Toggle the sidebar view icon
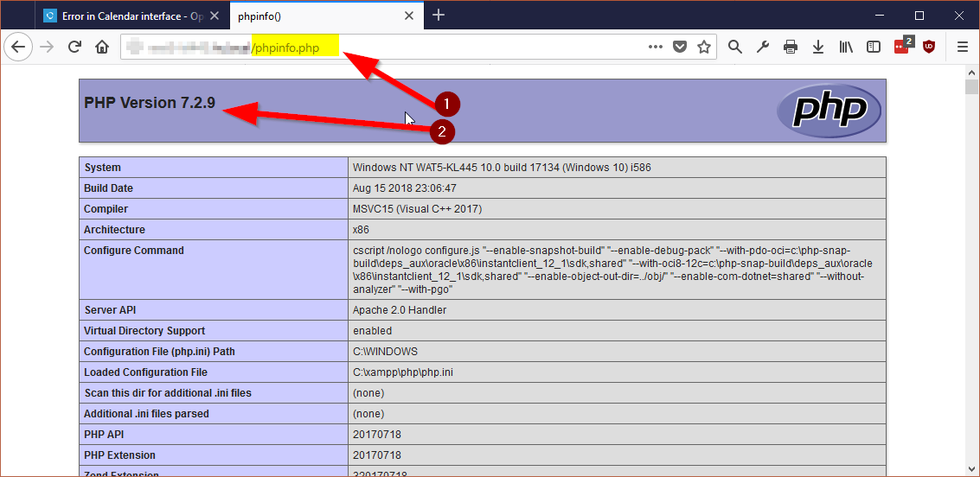The image size is (980, 477). (x=874, y=47)
